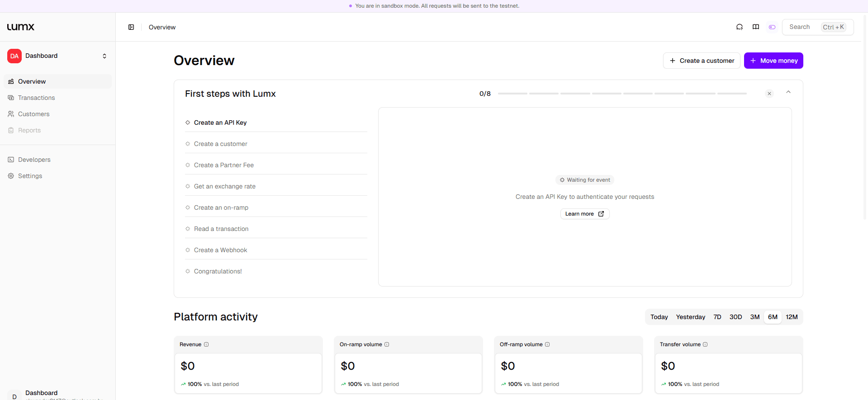Switch activity range to 7D
The width and height of the screenshot is (868, 400).
point(717,317)
